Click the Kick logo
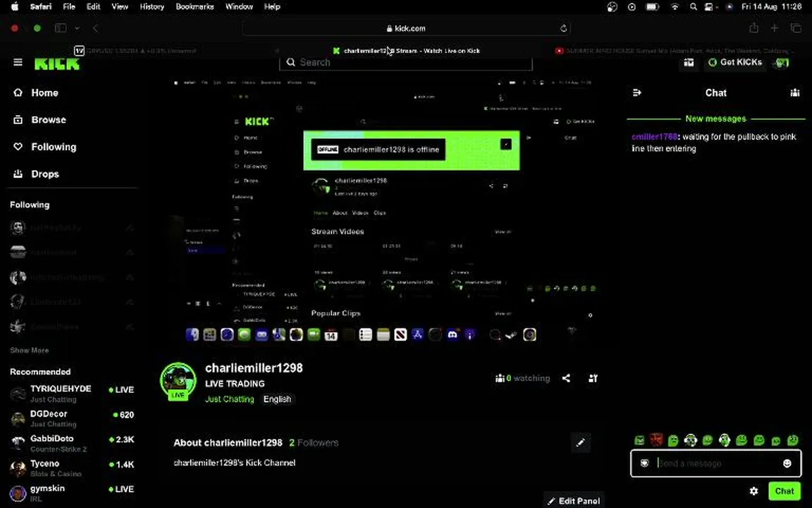 point(57,64)
